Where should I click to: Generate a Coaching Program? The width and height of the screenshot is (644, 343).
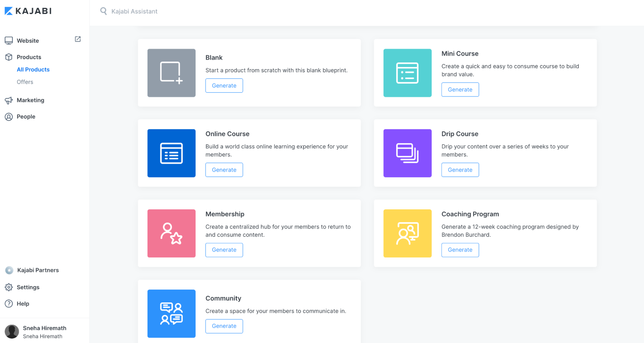click(460, 250)
